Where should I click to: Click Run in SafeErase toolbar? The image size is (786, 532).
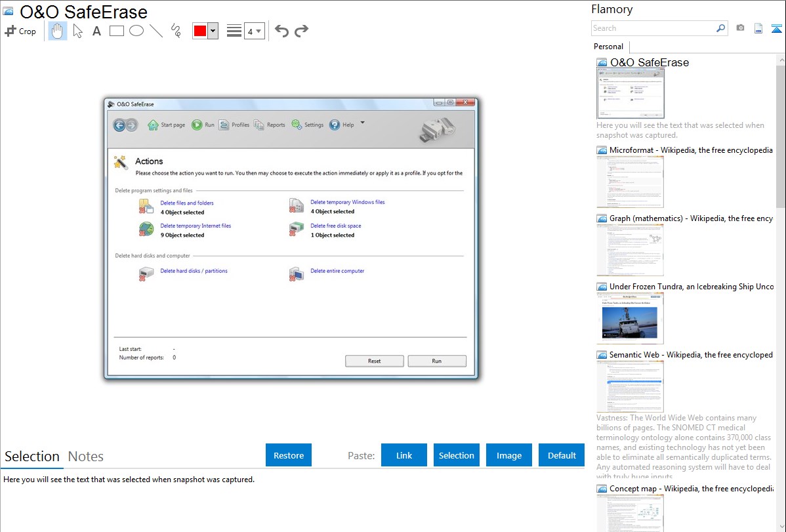[x=203, y=125]
